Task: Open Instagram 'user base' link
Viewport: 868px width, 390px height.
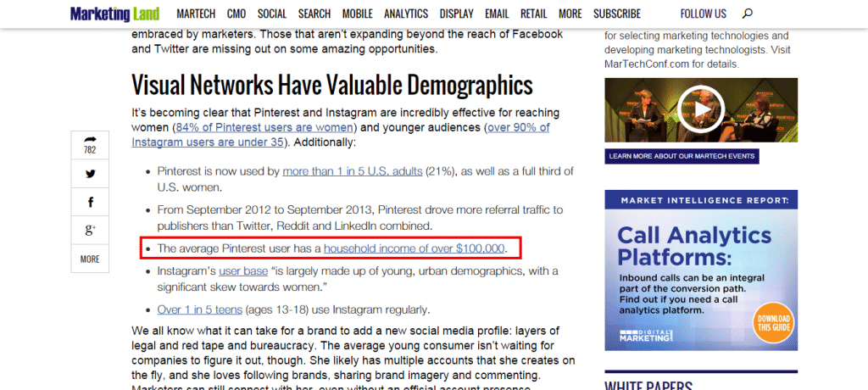Action: tap(243, 271)
